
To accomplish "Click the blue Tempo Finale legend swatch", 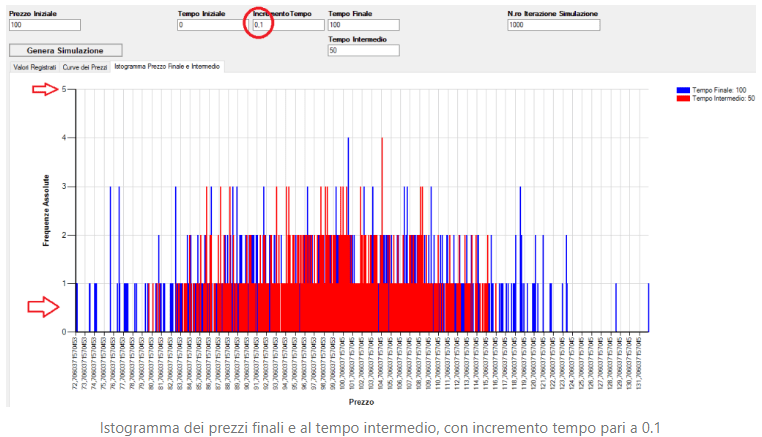I will tap(683, 90).
